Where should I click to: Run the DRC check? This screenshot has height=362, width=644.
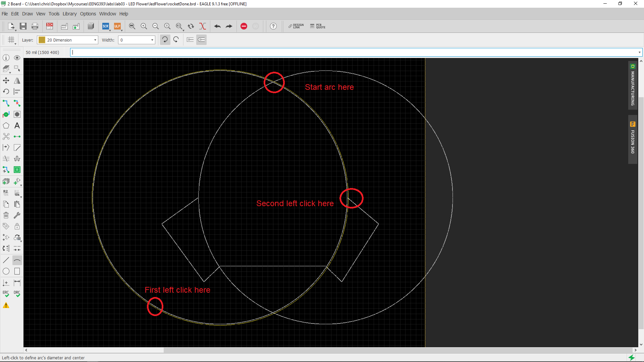coord(17,294)
